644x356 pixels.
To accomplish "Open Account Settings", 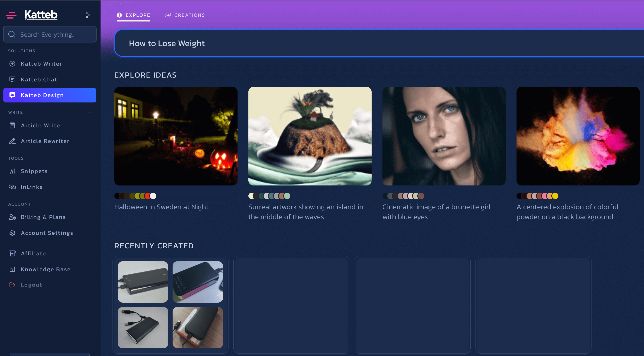I will (x=50, y=233).
